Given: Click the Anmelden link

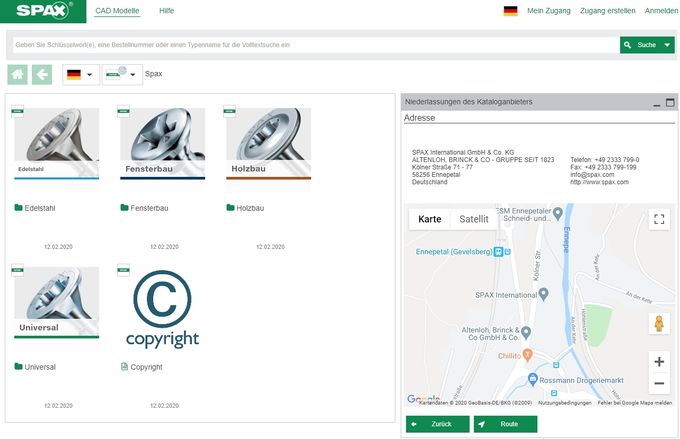Looking at the screenshot, I should pyautogui.click(x=660, y=11).
